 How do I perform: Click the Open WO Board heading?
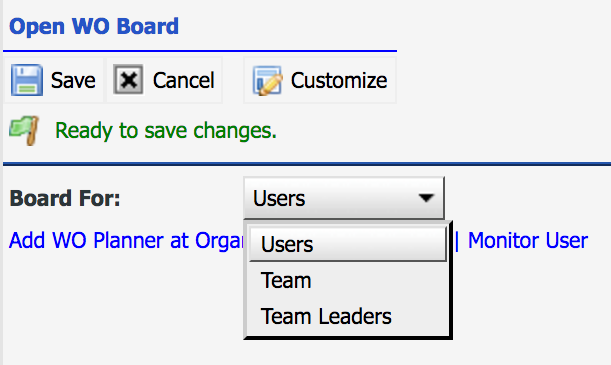coord(94,26)
